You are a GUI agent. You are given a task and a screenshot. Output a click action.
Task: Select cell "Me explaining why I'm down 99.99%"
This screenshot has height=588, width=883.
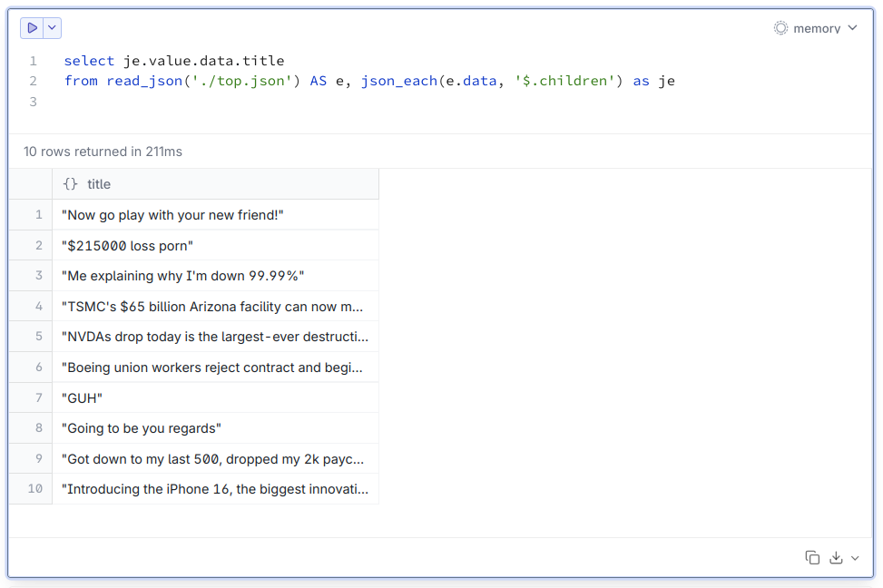click(x=215, y=276)
